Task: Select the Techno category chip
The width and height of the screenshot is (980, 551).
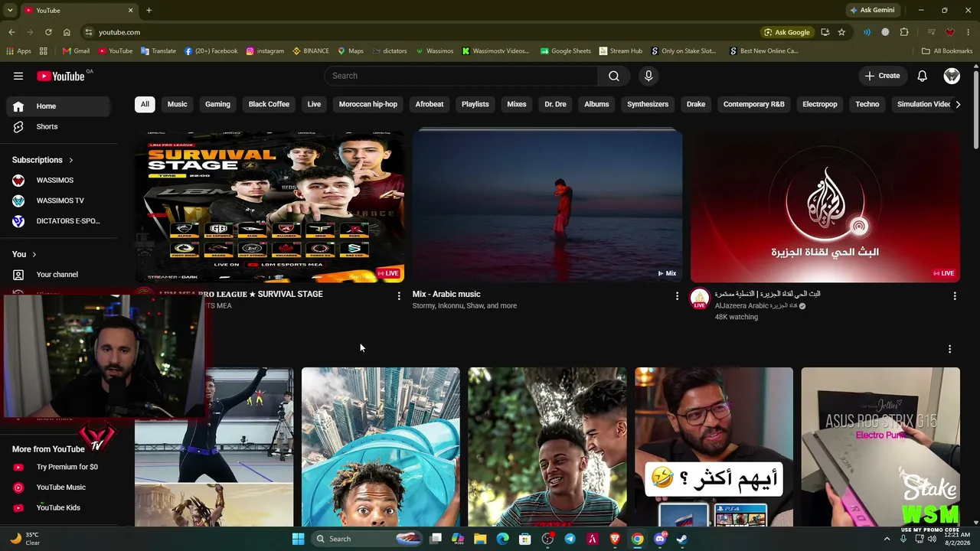Action: (867, 104)
